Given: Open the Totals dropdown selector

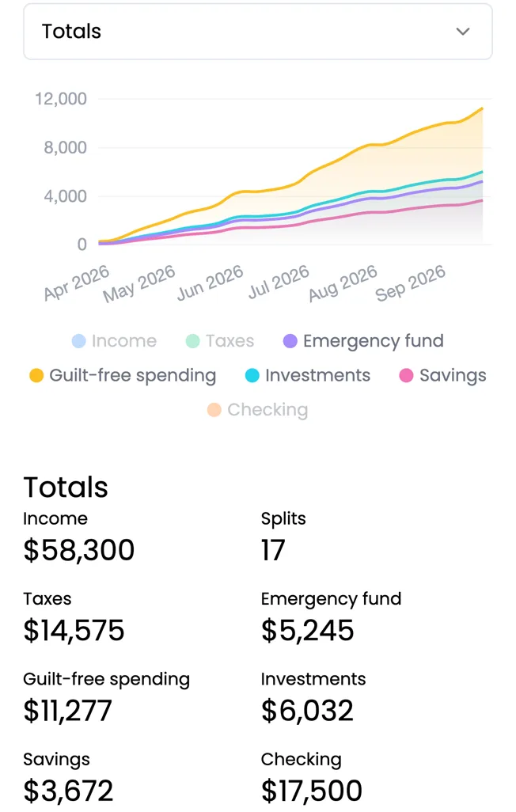Looking at the screenshot, I should 257,32.
